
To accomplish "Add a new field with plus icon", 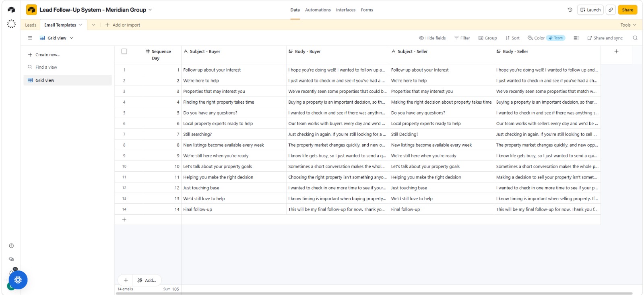I will (x=616, y=51).
